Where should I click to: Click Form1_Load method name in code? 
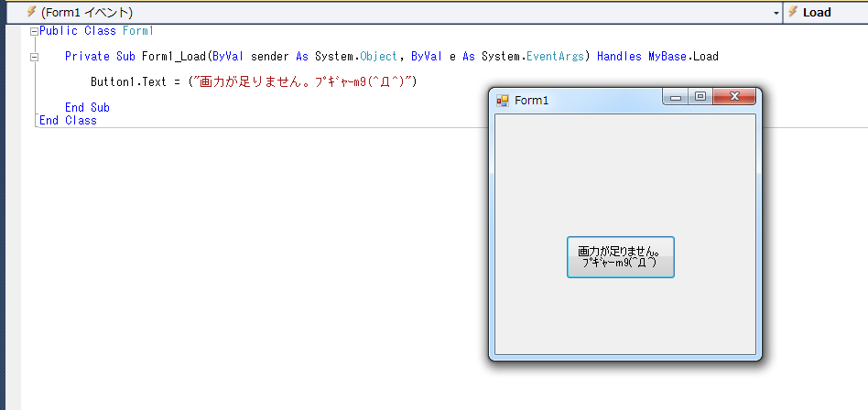click(174, 57)
